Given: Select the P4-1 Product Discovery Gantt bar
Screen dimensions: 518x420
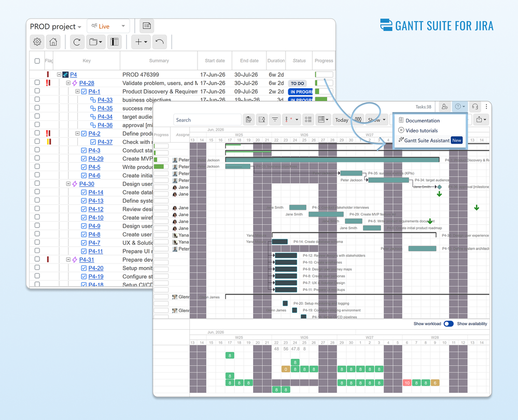Looking at the screenshot, I should click(332, 160).
